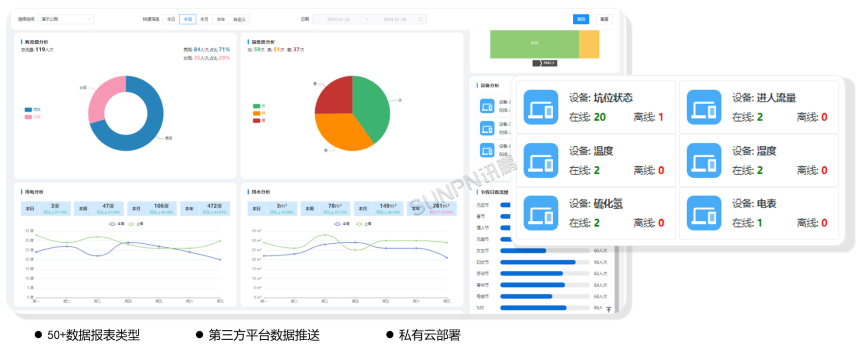Click the end date 2024-01-28 field
This screenshot has height=360, width=860.
pos(394,19)
